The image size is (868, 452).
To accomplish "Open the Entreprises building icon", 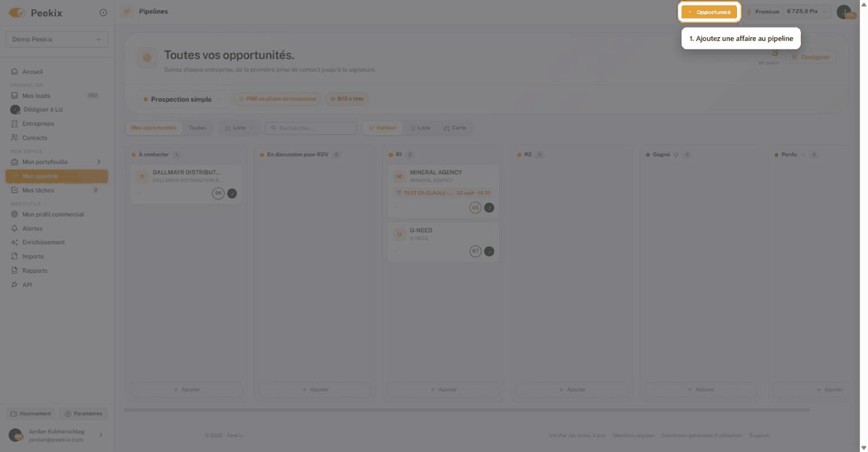I will (14, 123).
